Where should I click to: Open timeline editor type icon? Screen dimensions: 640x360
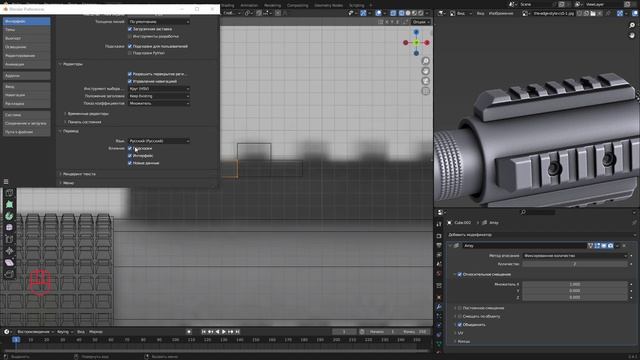pyautogui.click(x=7, y=332)
